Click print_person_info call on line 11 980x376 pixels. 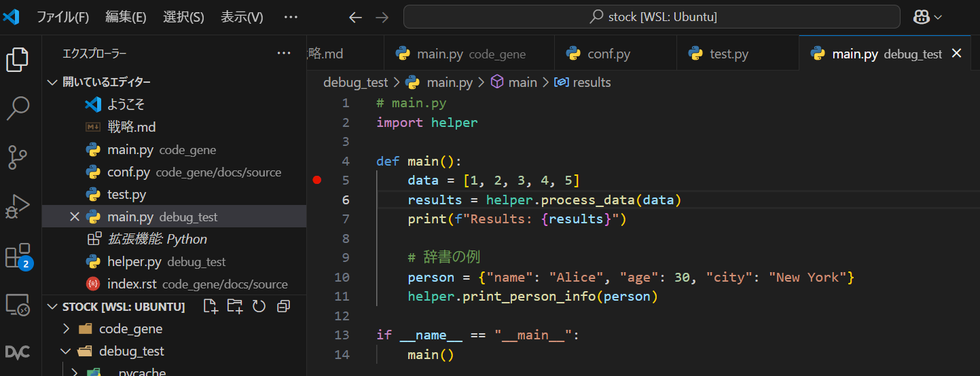coord(533,297)
